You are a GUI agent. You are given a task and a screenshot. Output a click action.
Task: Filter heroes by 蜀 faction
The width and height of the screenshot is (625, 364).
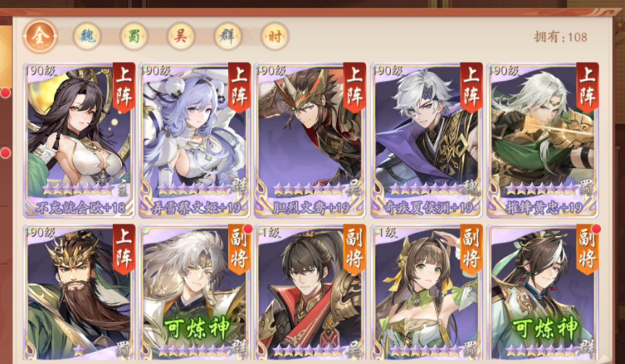pos(134,36)
